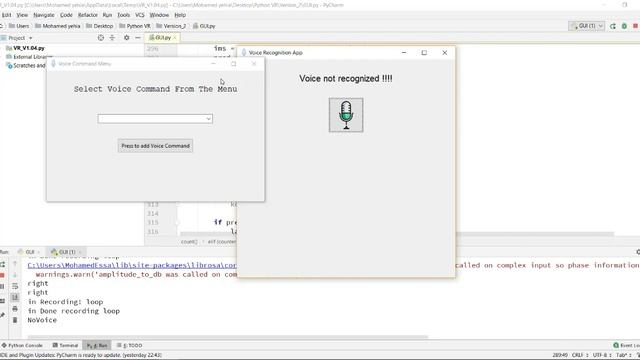
Task: Click the scroll down arrow in Run panel
Action: (x=15, y=275)
